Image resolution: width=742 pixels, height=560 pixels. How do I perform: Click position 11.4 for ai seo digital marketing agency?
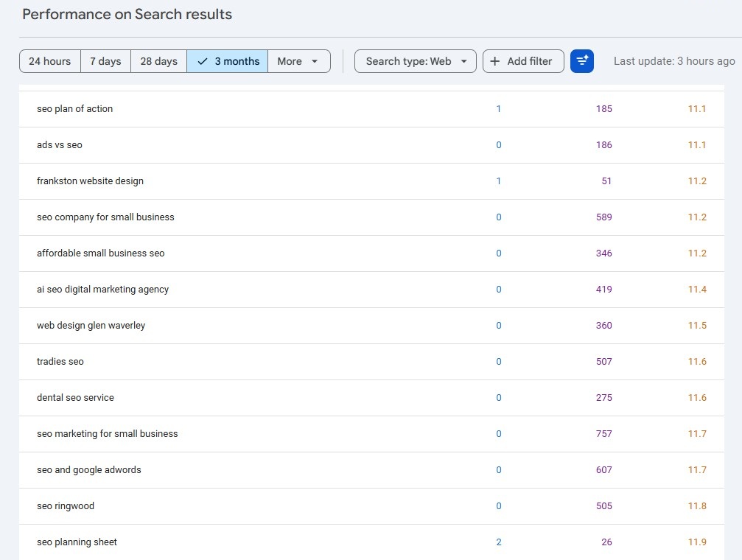(697, 290)
